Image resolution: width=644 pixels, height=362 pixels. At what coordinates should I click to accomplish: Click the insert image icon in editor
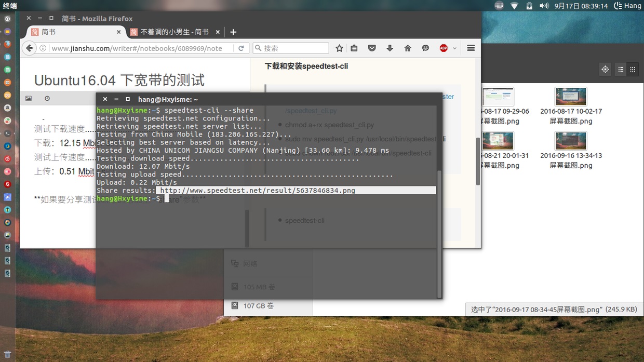tap(29, 98)
